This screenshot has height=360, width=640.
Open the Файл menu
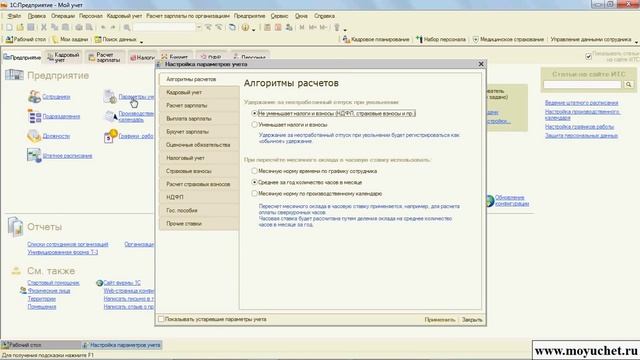point(14,16)
